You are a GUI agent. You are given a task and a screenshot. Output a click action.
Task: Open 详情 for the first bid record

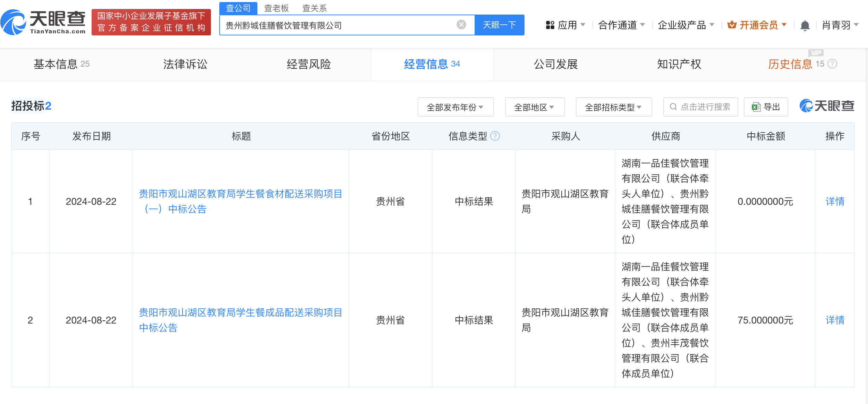click(835, 201)
